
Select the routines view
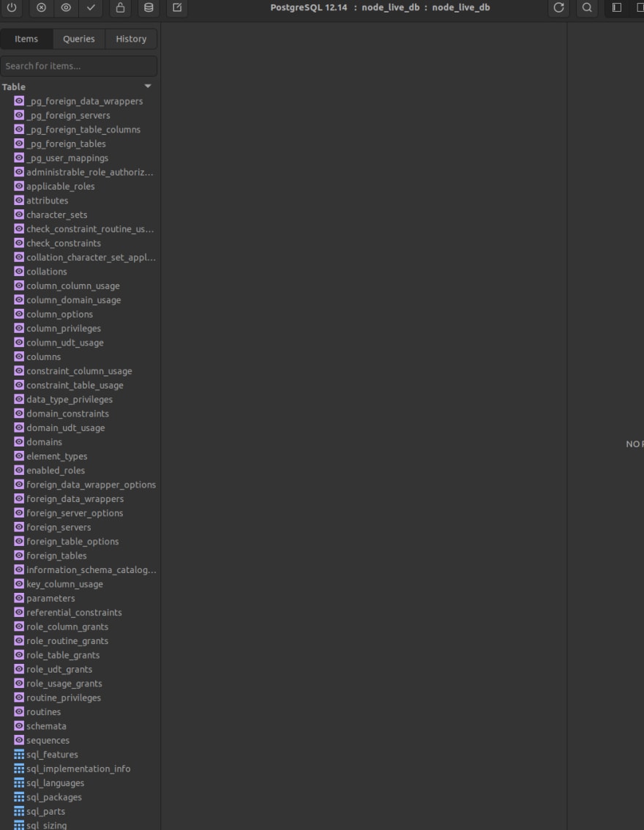pos(44,712)
